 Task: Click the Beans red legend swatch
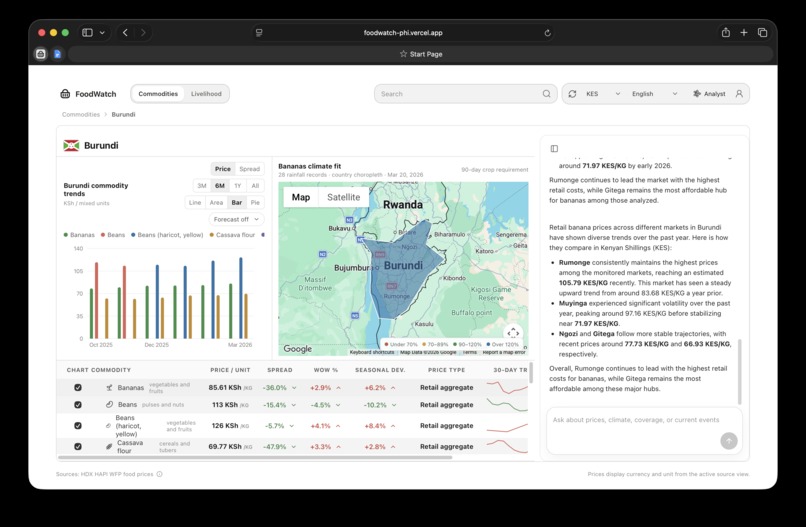(103, 235)
